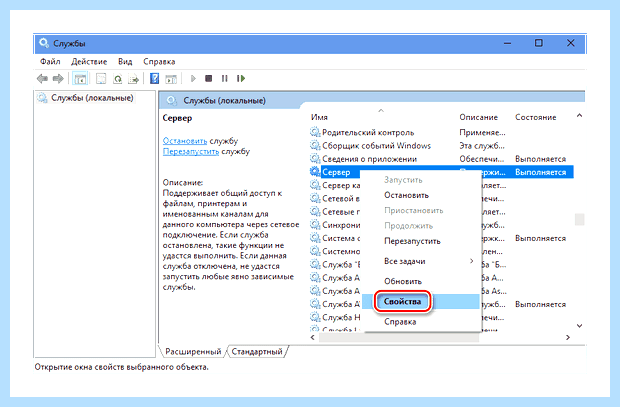Toggle the console tree show/hide icon
This screenshot has width=620, height=407.
[x=80, y=79]
